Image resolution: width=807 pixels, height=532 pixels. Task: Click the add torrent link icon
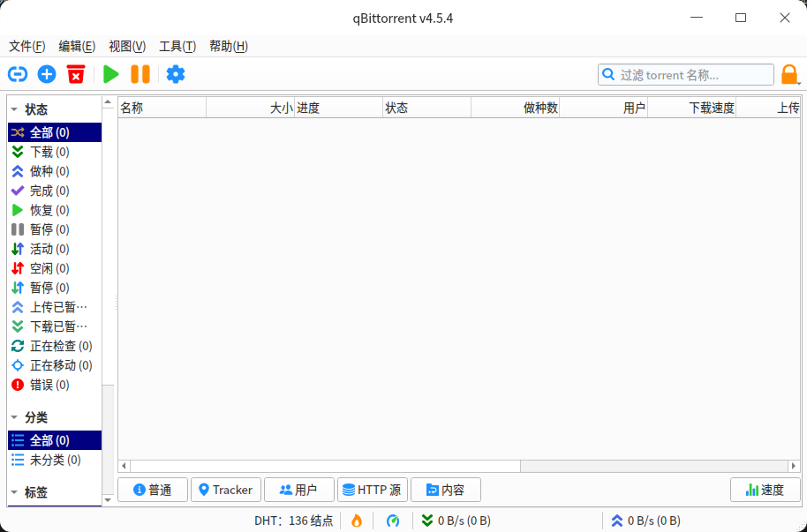(x=18, y=75)
